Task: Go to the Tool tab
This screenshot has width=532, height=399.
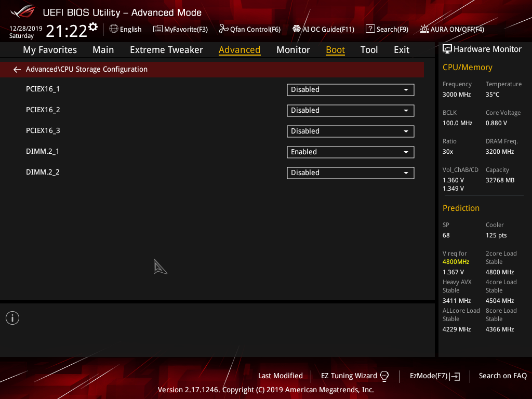Action: (x=369, y=50)
